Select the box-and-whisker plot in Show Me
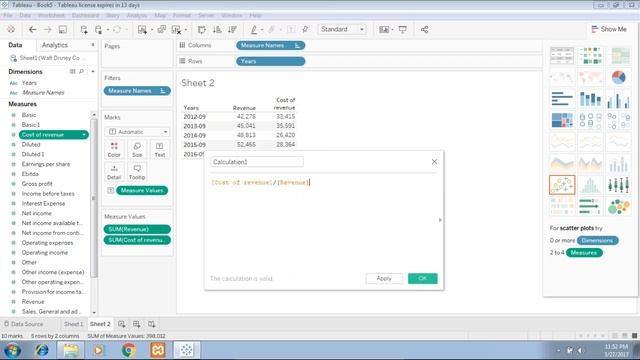 [618, 185]
